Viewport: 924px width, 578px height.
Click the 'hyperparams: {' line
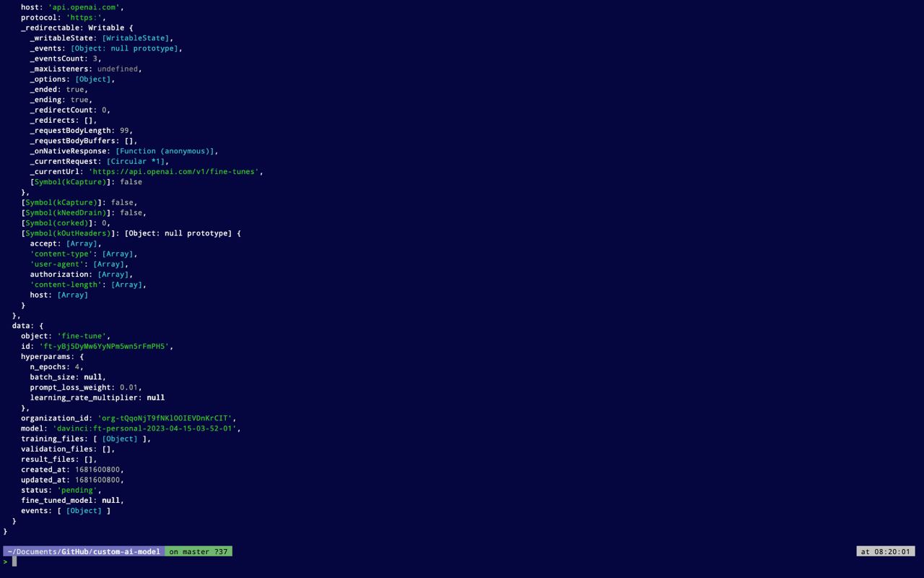coord(52,356)
